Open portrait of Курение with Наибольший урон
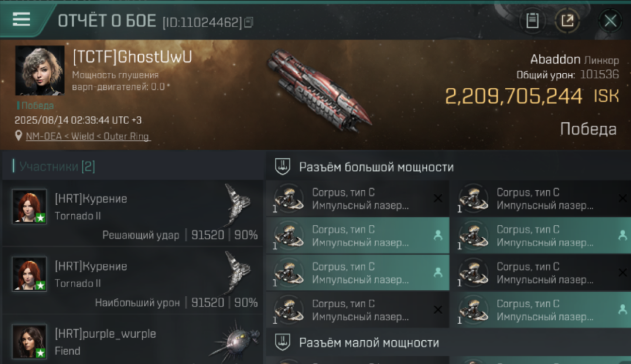631x364 pixels. tap(30, 274)
